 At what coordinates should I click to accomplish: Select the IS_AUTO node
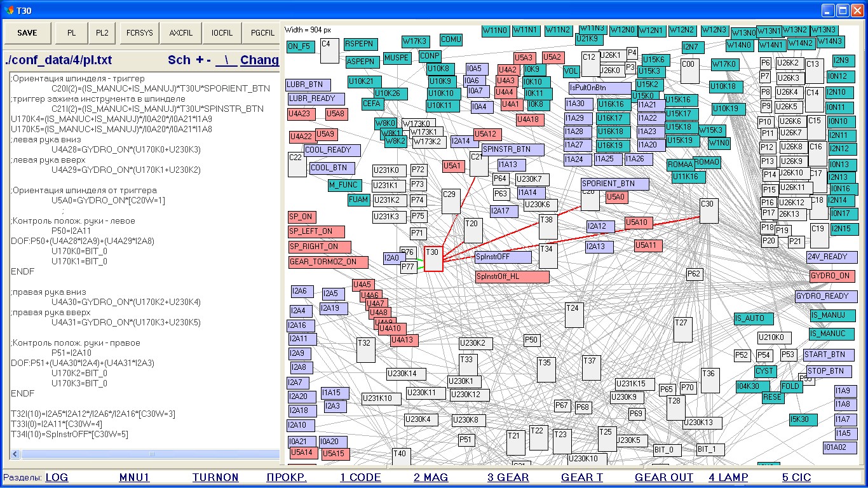[754, 318]
